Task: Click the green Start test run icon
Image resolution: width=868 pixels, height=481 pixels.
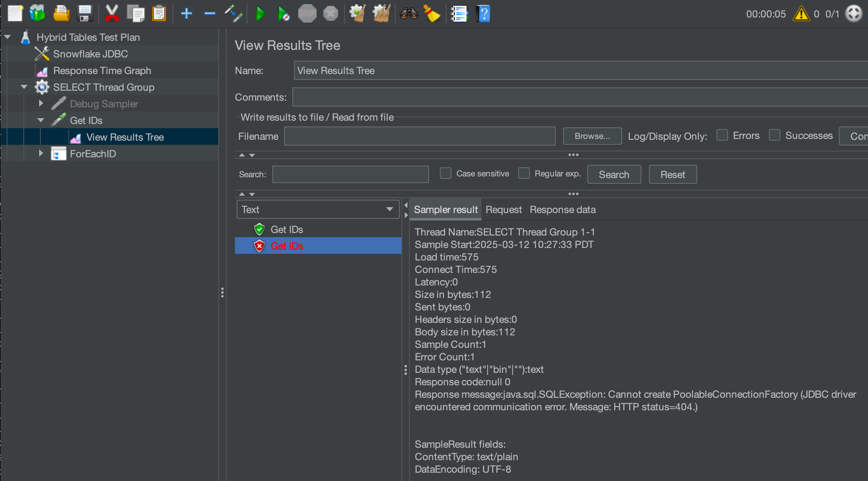Action: (x=261, y=14)
